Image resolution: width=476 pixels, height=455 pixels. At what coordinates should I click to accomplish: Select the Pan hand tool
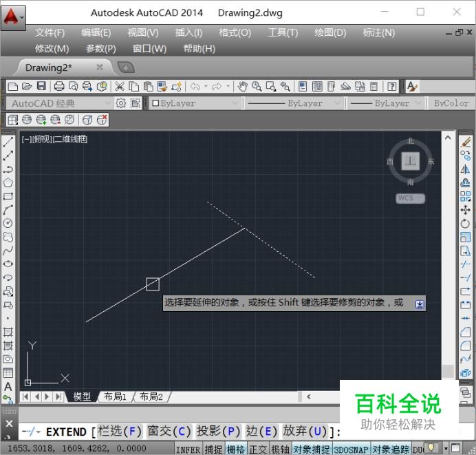click(242, 87)
